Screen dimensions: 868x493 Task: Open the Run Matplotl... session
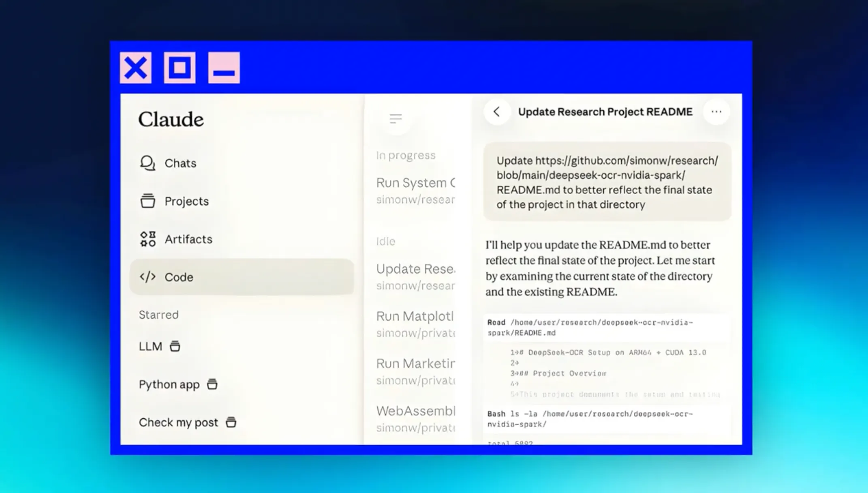[x=415, y=324]
